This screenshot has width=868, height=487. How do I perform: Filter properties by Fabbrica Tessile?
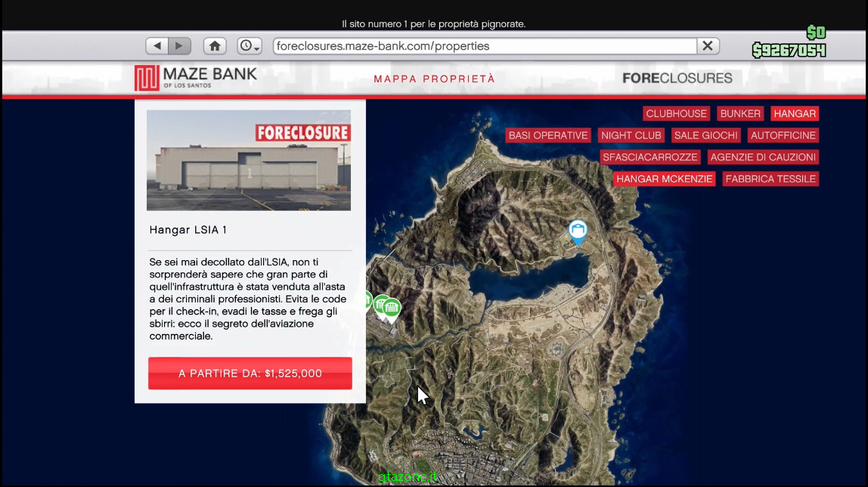point(770,178)
